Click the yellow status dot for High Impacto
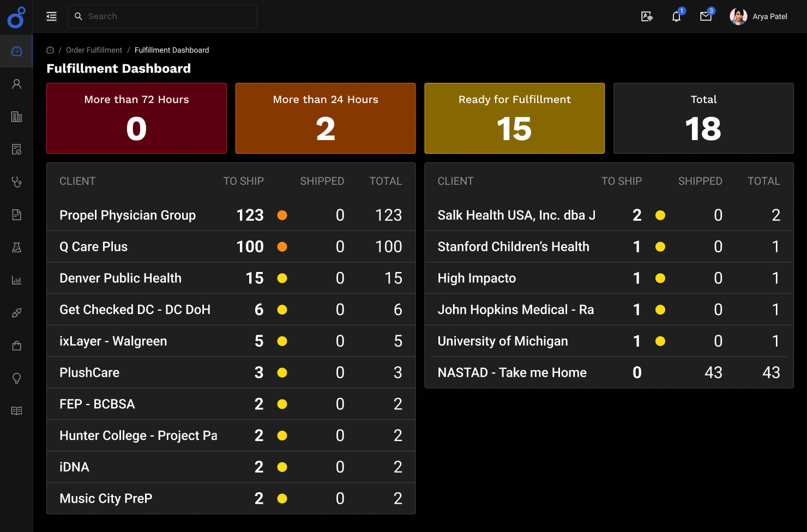The width and height of the screenshot is (807, 532). 660,279
